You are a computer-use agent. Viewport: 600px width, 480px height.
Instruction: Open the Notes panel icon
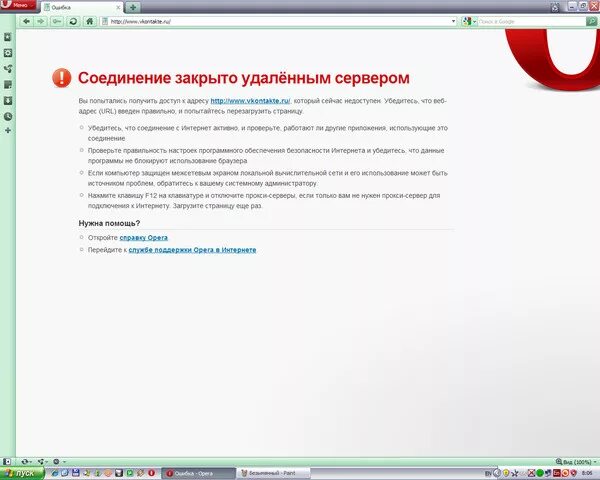tap(8, 85)
